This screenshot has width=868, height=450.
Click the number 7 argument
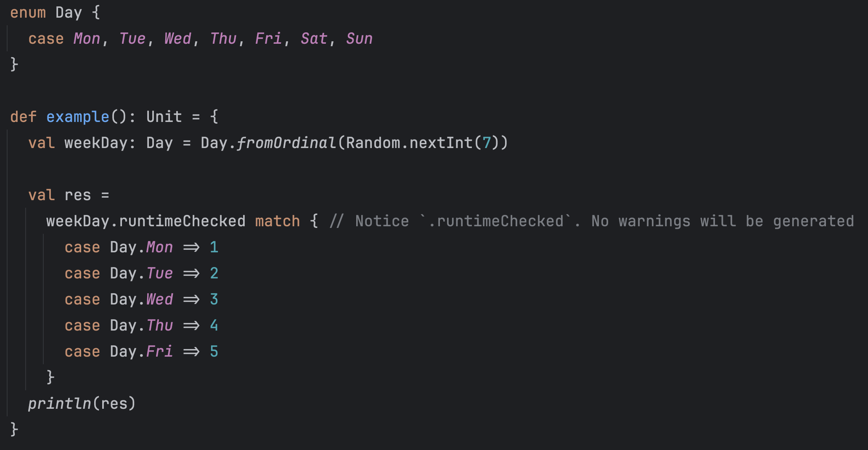[487, 143]
